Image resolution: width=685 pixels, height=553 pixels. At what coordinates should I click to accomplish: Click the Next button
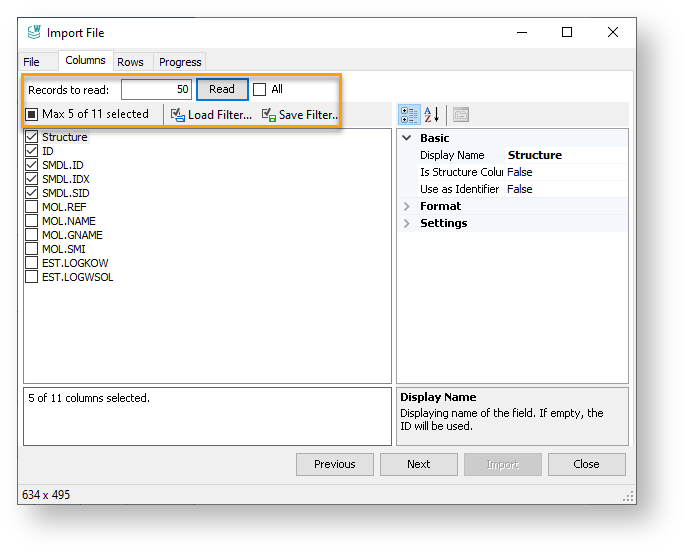click(x=418, y=464)
